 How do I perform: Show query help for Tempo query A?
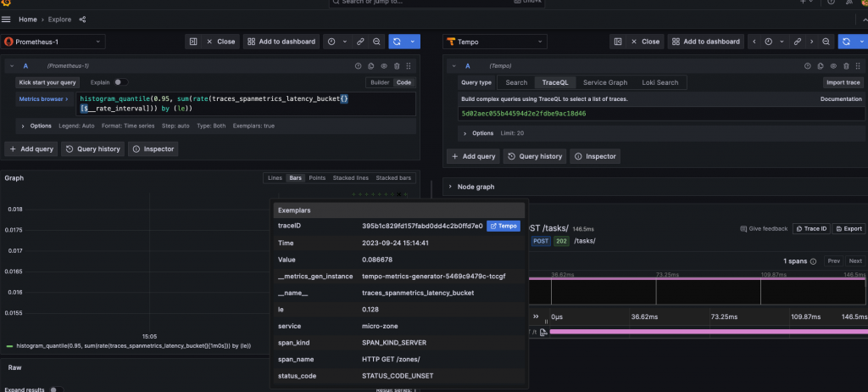tap(808, 66)
